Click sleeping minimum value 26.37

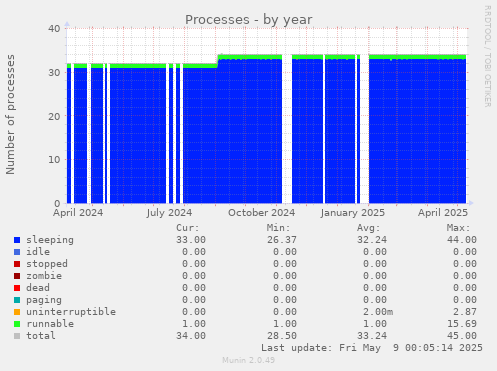(282, 240)
